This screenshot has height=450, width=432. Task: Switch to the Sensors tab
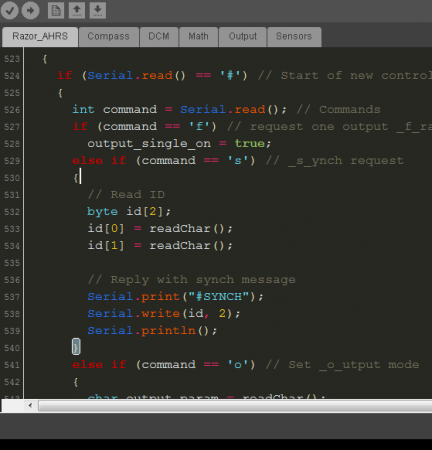294,36
